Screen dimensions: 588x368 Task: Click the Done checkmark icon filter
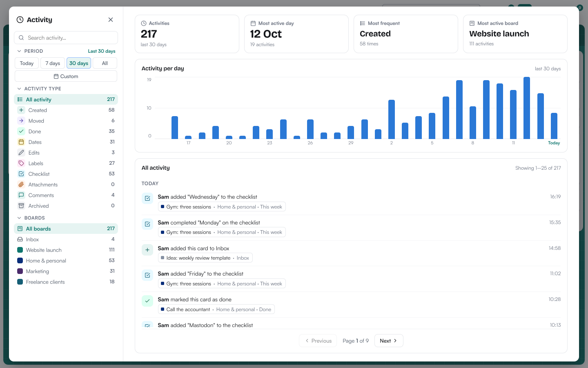tap(21, 131)
